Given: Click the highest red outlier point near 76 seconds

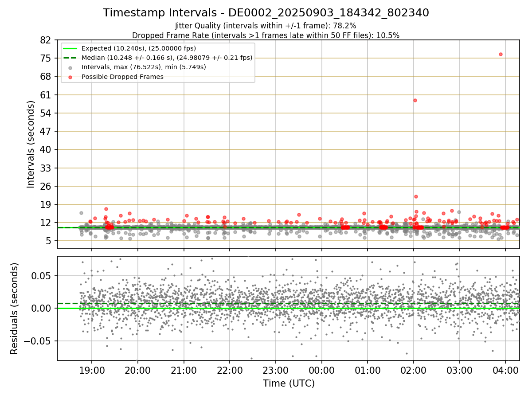Looking at the screenshot, I should (x=501, y=54).
